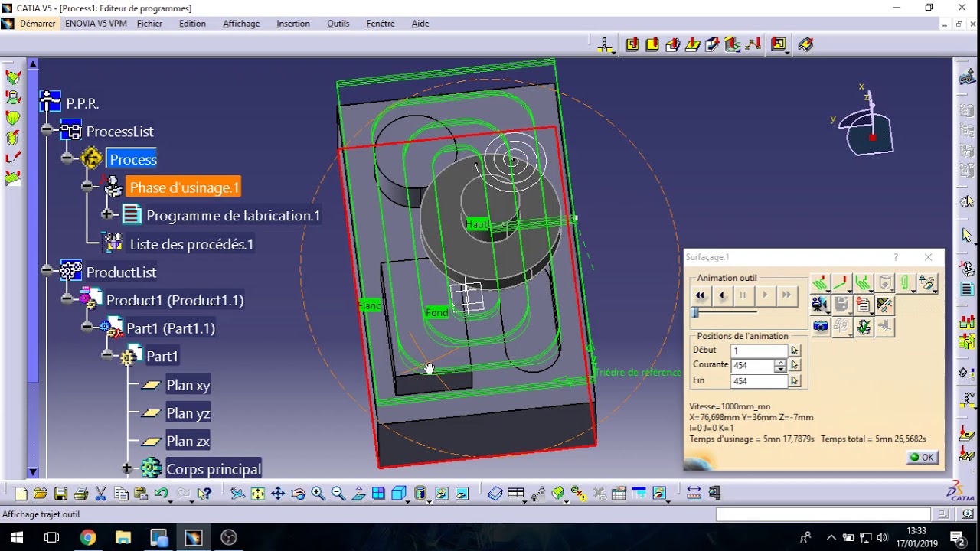This screenshot has width=980, height=551.
Task: Select the Fit All In view icon
Action: tap(258, 494)
